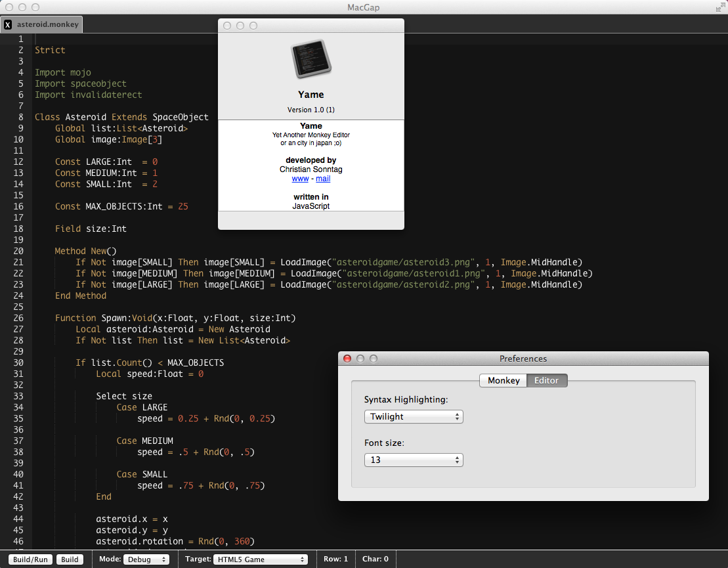728x568 pixels.
Task: Enter fullscreen using the MacGap window's arrows icon
Action: 719,7
